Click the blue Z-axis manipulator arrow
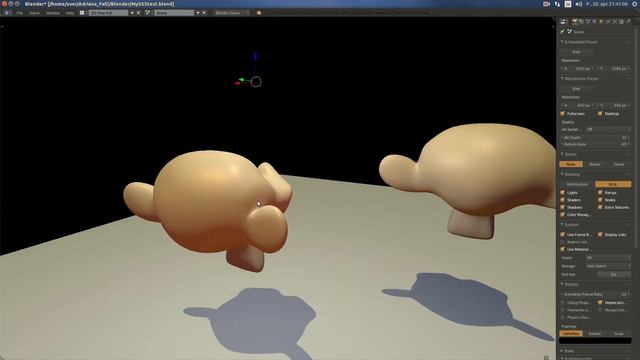The image size is (640, 360). tap(255, 56)
